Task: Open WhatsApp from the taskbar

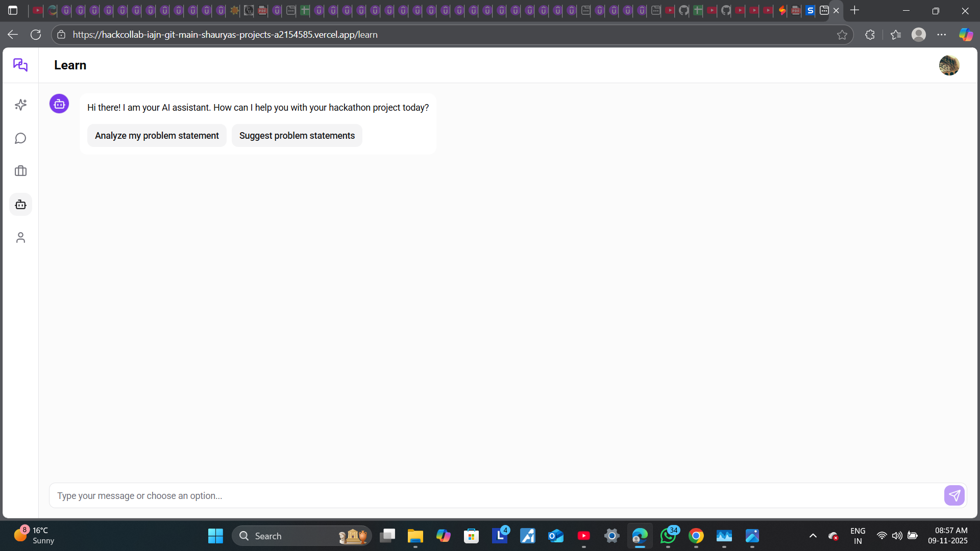Action: 668,536
